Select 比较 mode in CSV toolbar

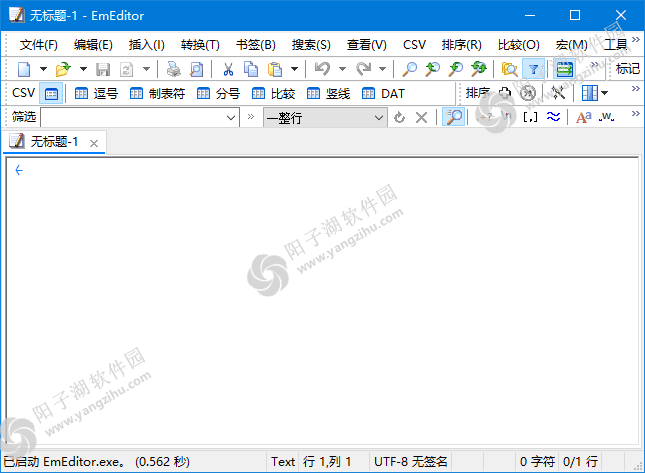(x=273, y=94)
